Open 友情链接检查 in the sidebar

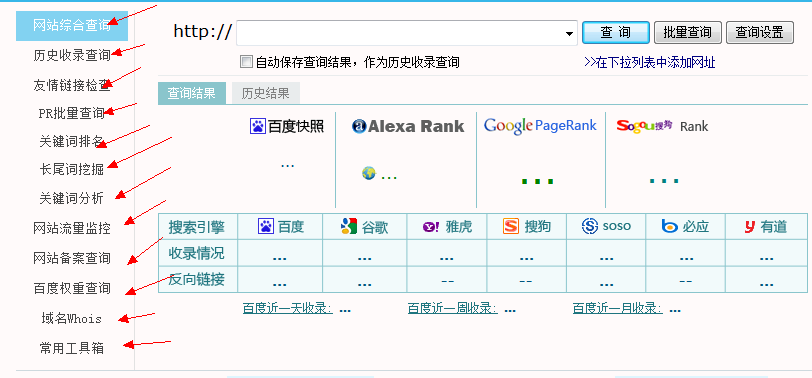tap(72, 85)
